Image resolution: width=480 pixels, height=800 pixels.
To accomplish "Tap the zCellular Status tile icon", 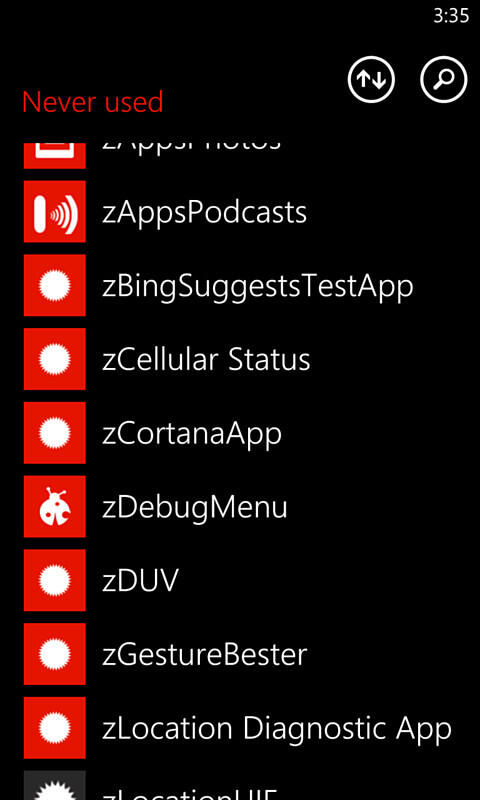I will 55,359.
